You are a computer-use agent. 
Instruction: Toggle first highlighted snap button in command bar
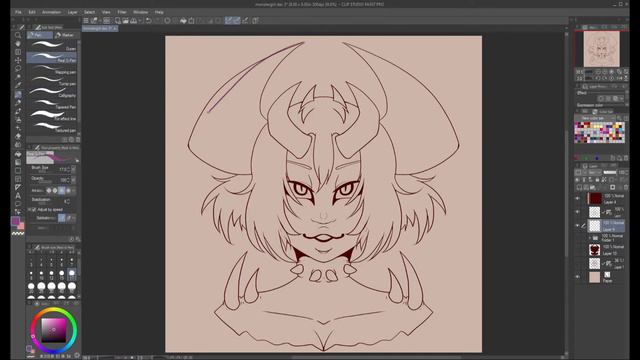coord(229,20)
